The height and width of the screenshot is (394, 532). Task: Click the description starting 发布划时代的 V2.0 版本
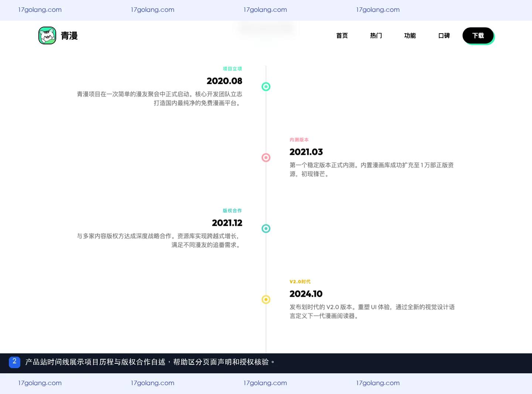coord(372,312)
